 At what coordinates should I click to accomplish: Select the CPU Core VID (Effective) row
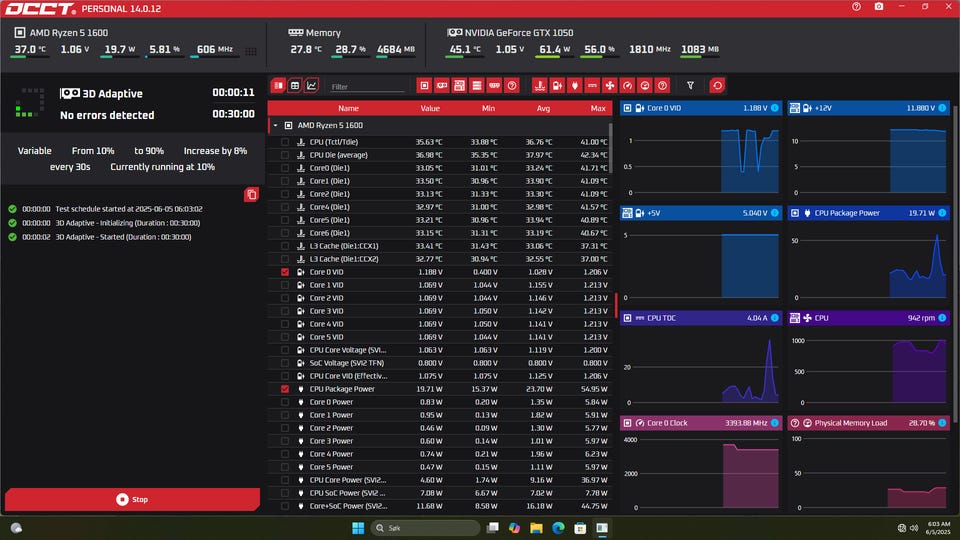click(440, 376)
